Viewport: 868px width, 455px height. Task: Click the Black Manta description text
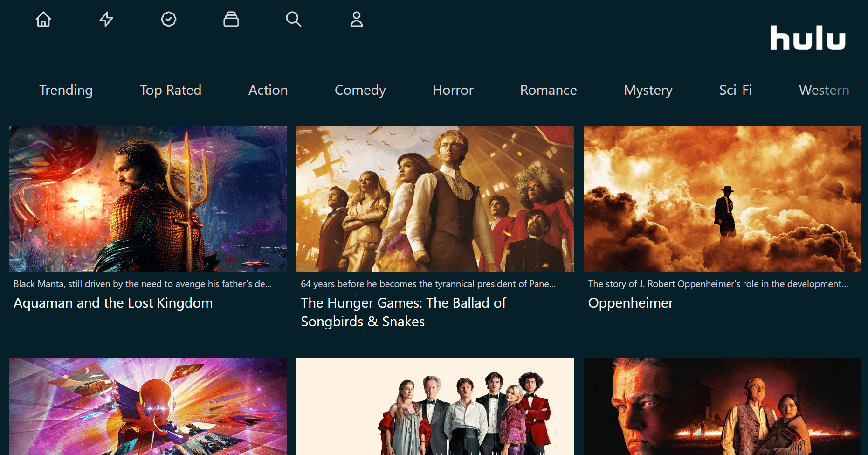143,284
